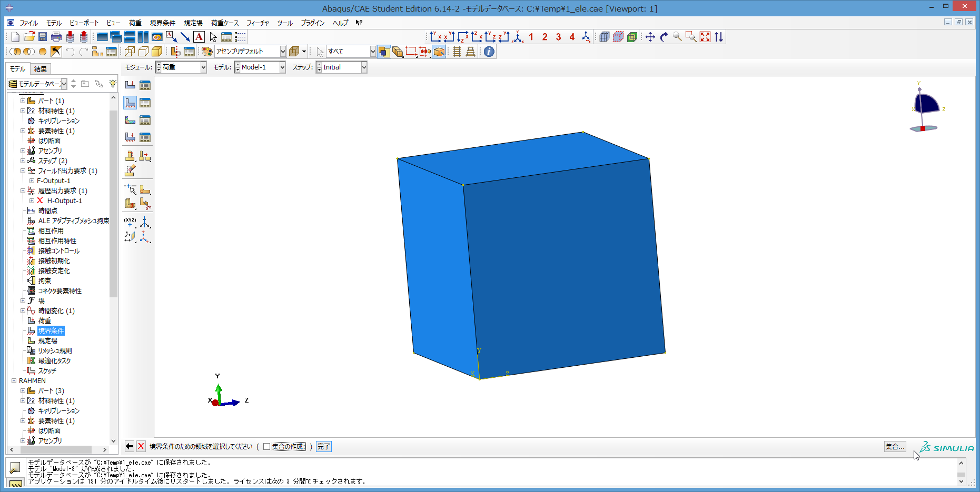Select the Create Boundary Condition tool
This screenshot has width=980, height=492.
(x=130, y=102)
